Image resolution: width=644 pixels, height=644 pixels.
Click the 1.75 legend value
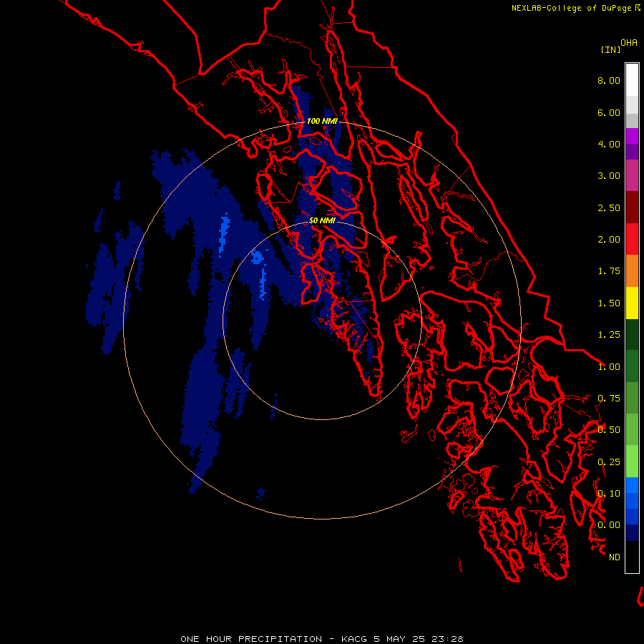[x=609, y=271]
